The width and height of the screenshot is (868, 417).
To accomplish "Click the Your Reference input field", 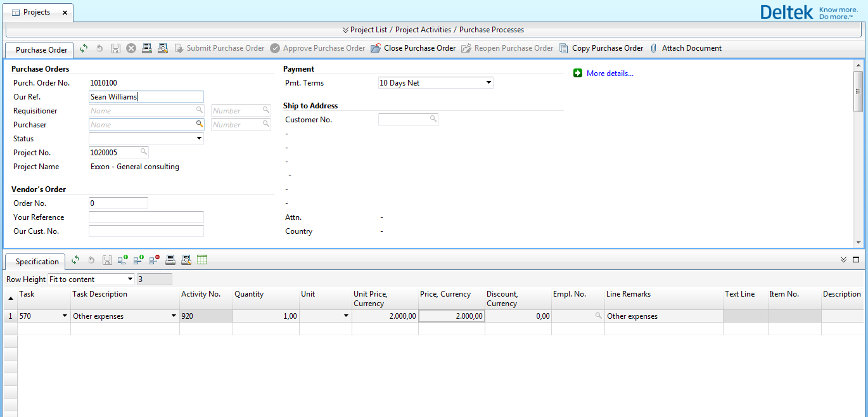I will [146, 217].
